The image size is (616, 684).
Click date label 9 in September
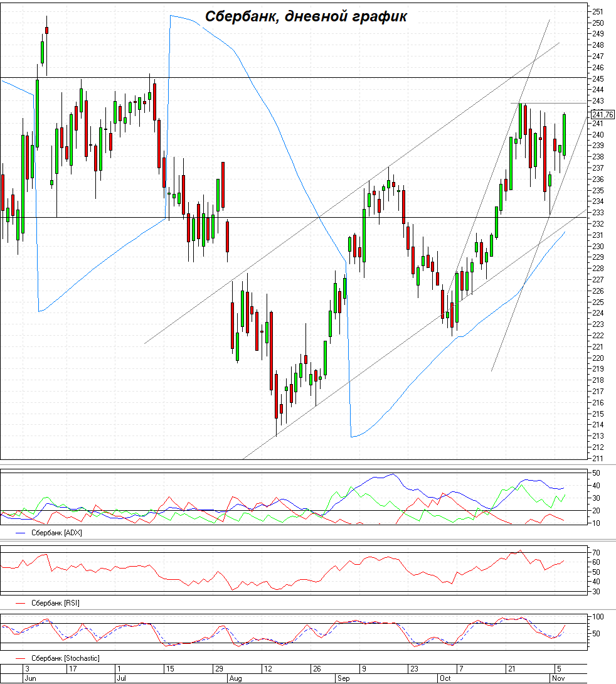364,669
